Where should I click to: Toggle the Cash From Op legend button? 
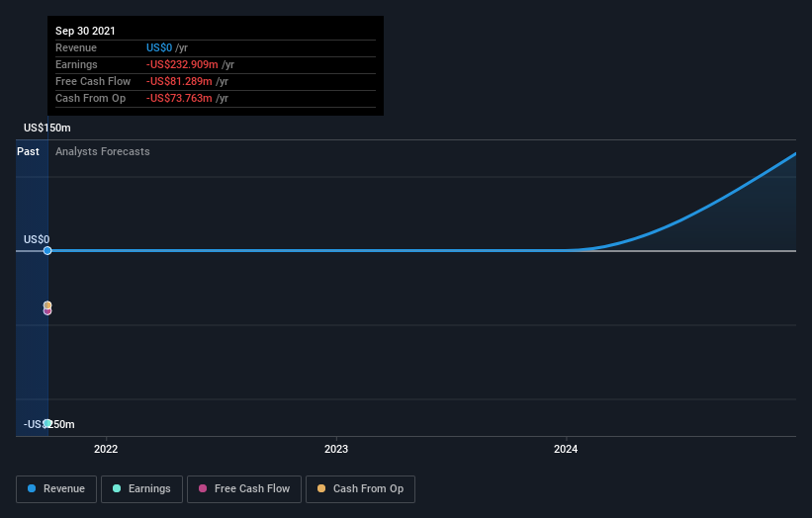coord(360,489)
